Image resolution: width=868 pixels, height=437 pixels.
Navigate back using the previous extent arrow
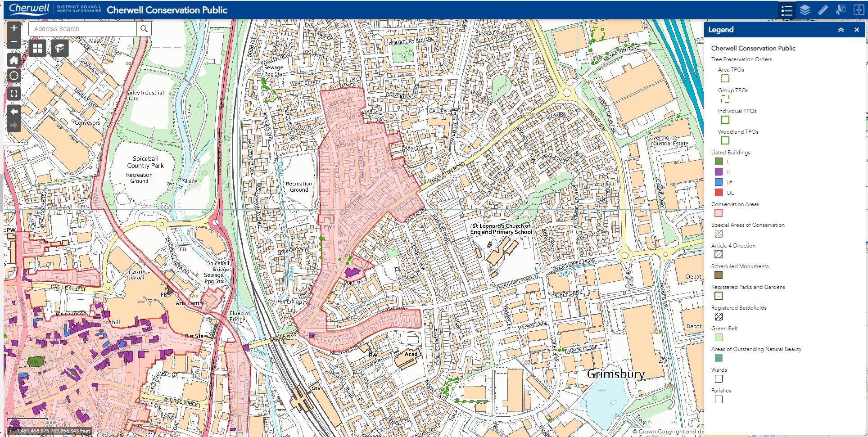[14, 112]
